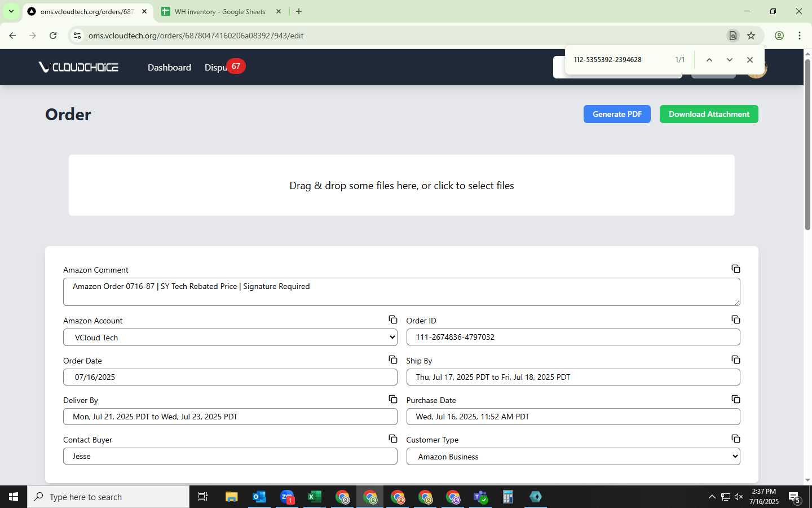Open Microsoft Teams from the taskbar
Image resolution: width=812 pixels, height=508 pixels.
[x=480, y=497]
